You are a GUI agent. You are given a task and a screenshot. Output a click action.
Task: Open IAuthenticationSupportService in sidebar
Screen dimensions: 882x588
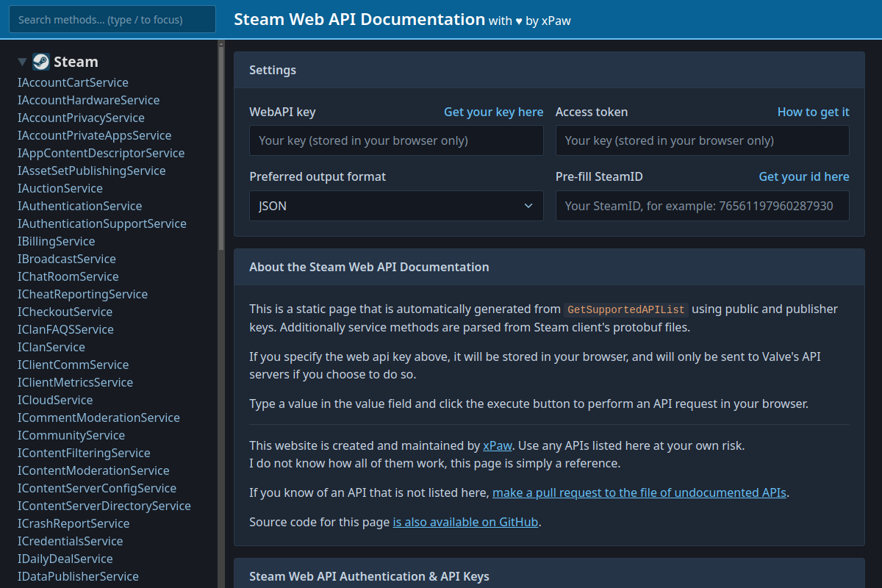[x=101, y=223]
